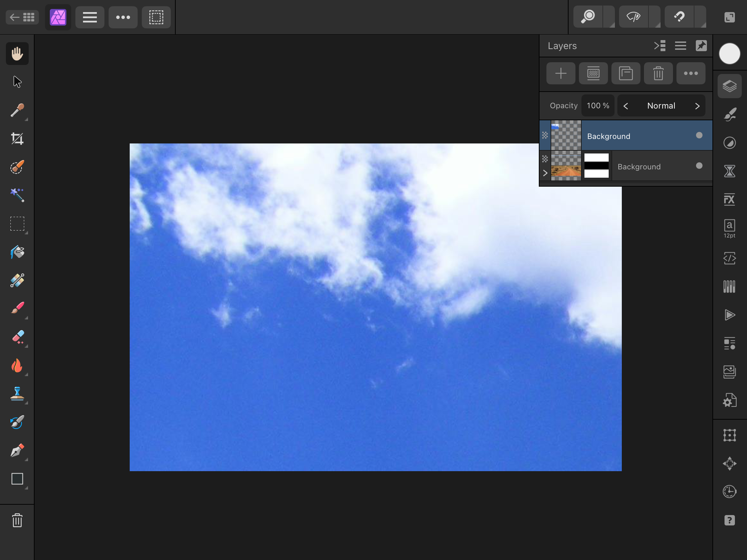The height and width of the screenshot is (560, 747).
Task: Select the Rectangle shape tool
Action: coord(17,479)
